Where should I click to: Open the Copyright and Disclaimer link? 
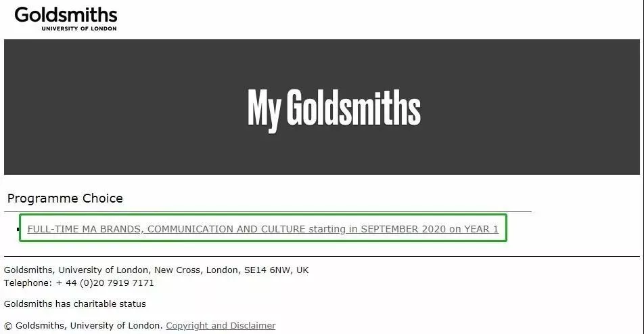221,325
